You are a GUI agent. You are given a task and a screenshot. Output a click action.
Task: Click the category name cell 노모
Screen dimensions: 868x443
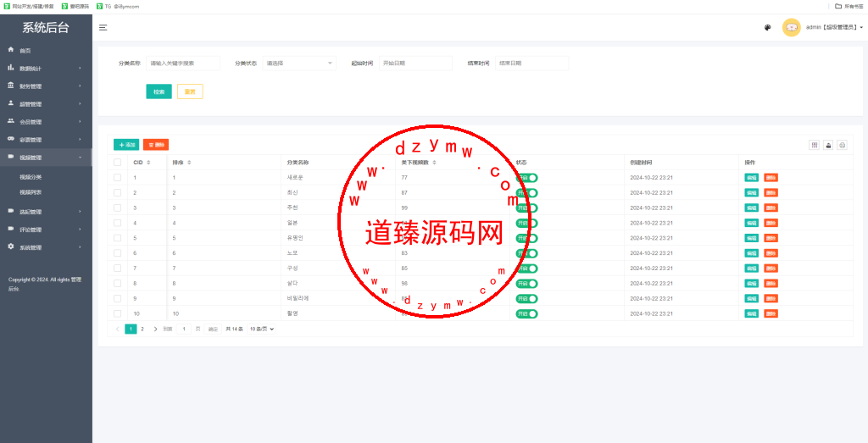(x=292, y=253)
